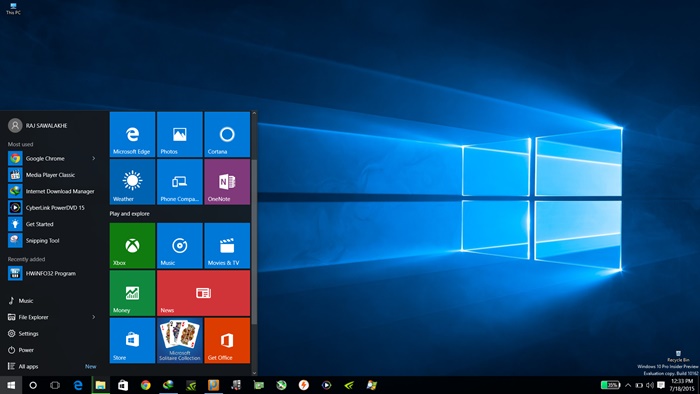Launch the Money tile

[x=132, y=293]
